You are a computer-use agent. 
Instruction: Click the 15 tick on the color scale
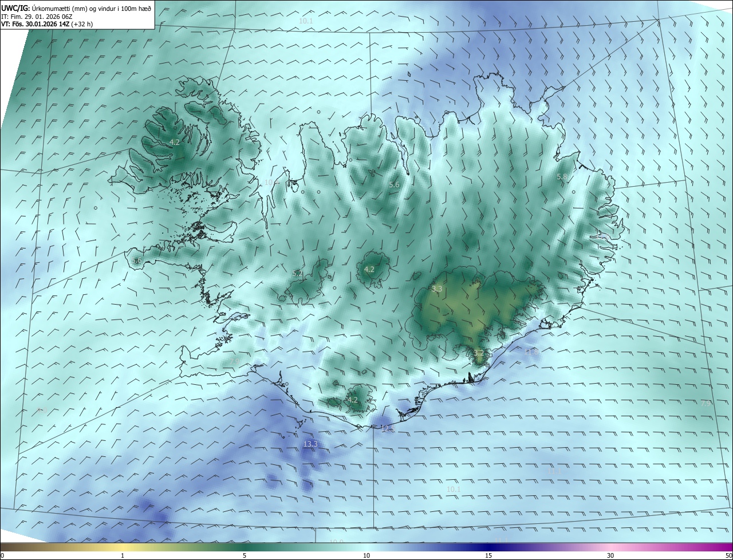tap(488, 555)
